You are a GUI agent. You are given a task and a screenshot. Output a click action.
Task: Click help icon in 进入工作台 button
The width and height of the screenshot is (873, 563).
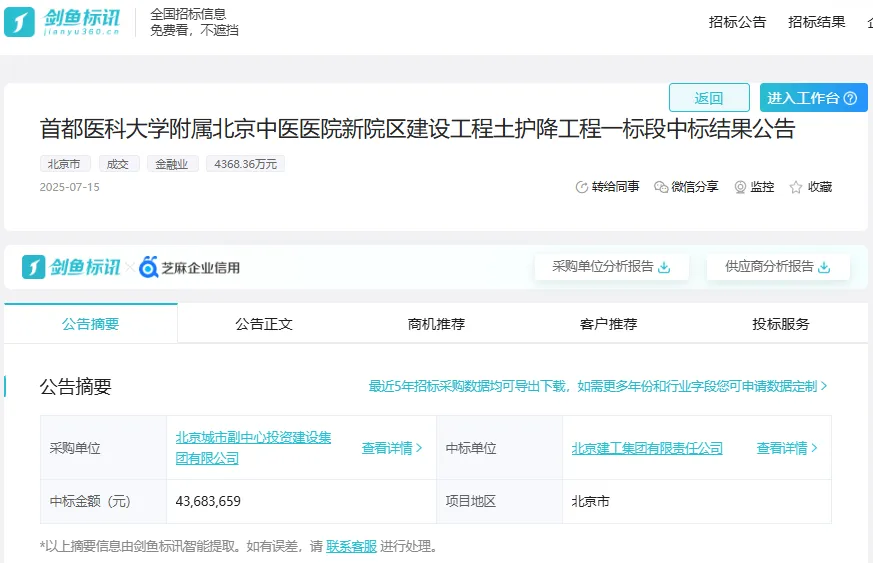(850, 98)
